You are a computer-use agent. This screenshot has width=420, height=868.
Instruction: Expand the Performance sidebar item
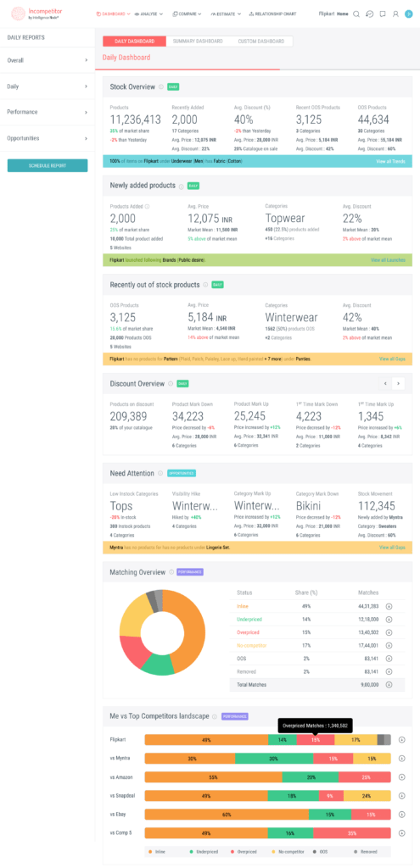pyautogui.click(x=48, y=112)
